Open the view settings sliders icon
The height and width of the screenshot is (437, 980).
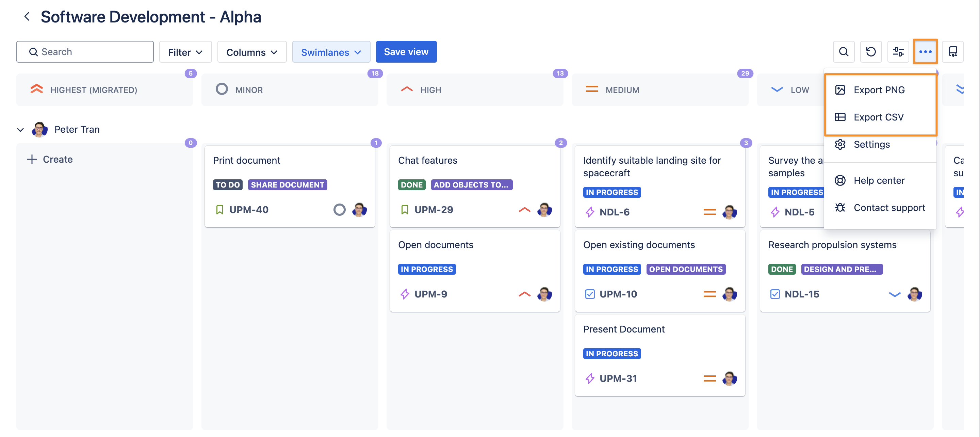coord(898,52)
